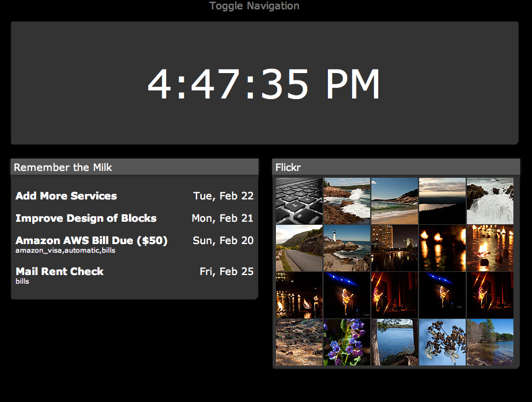Open the dusk horizon over water thumbnail
Image resolution: width=532 pixels, height=402 pixels.
[443, 201]
